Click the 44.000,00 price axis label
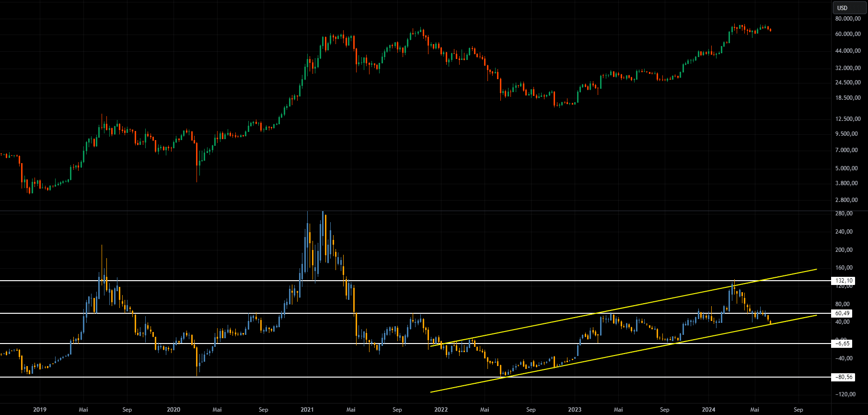The width and height of the screenshot is (868, 415). click(x=848, y=51)
